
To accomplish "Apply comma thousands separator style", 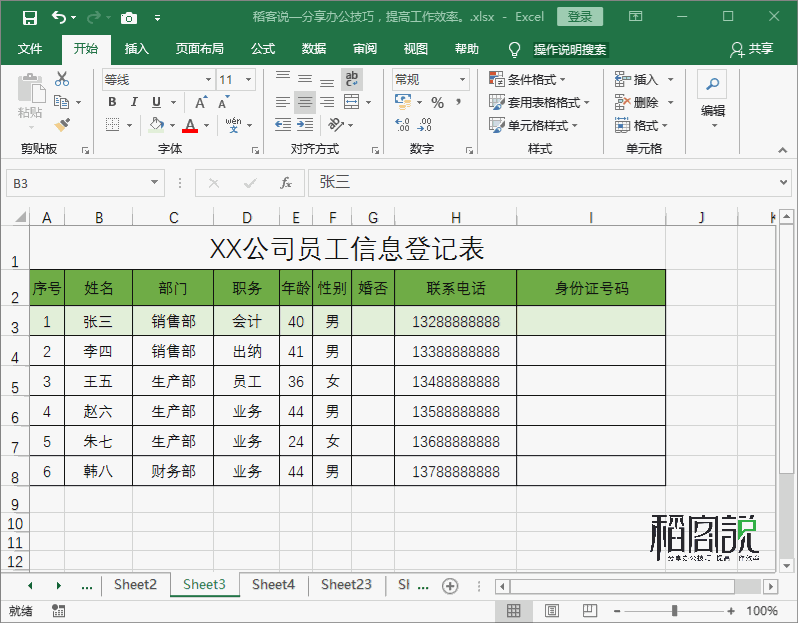I will tap(459, 102).
